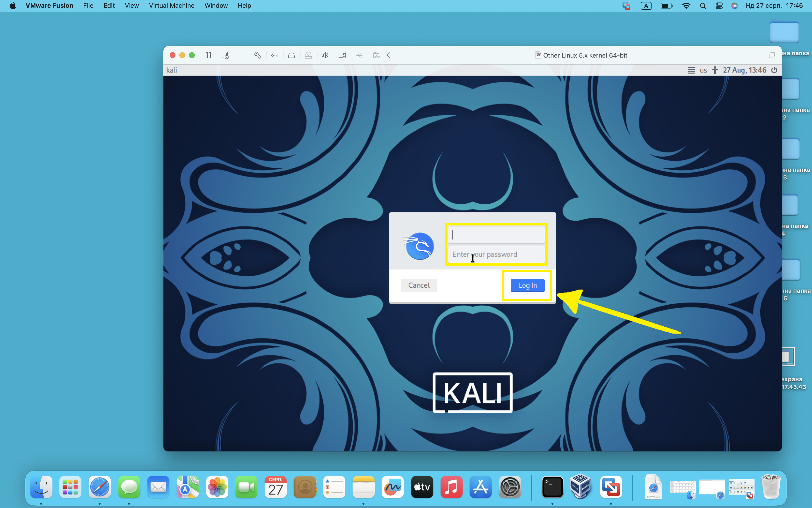
Task: Click the Siri icon in menu bar
Action: point(734,6)
